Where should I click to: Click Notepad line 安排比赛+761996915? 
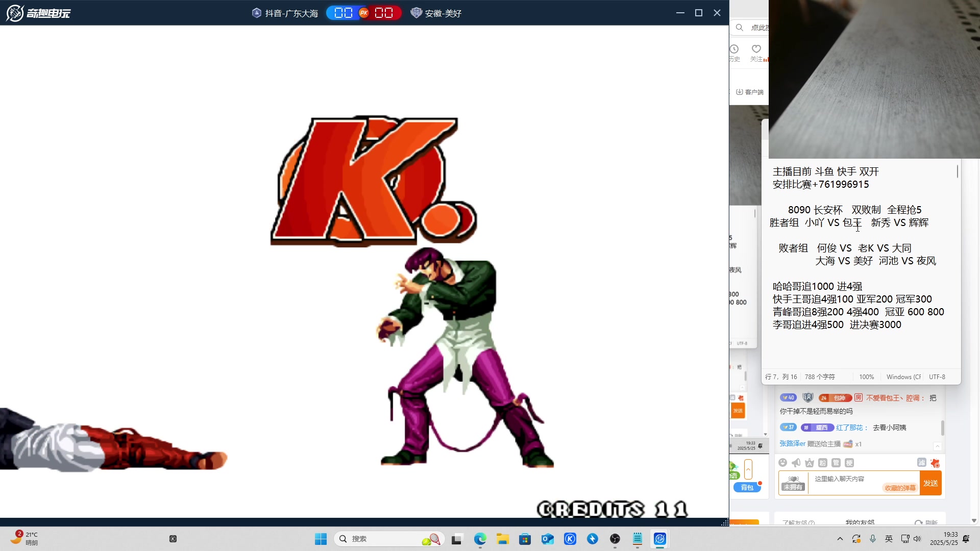[821, 184]
